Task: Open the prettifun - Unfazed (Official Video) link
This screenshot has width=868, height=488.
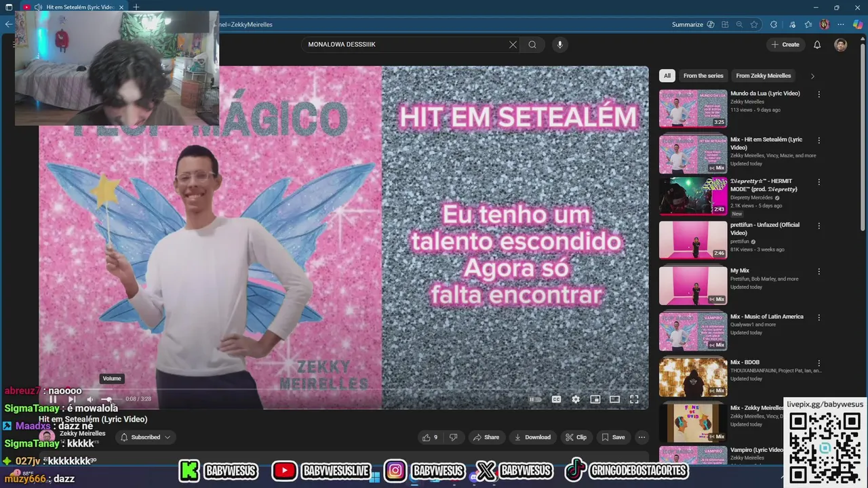Action: point(765,228)
